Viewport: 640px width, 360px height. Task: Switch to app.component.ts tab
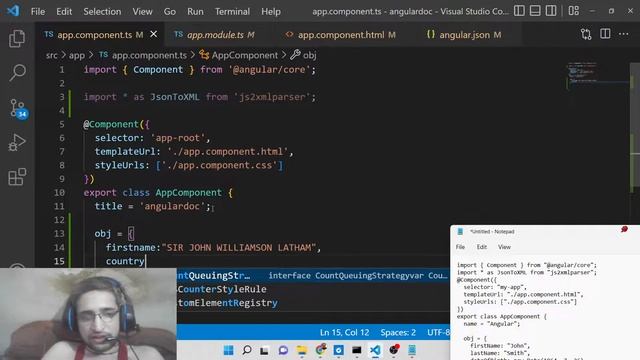click(94, 35)
